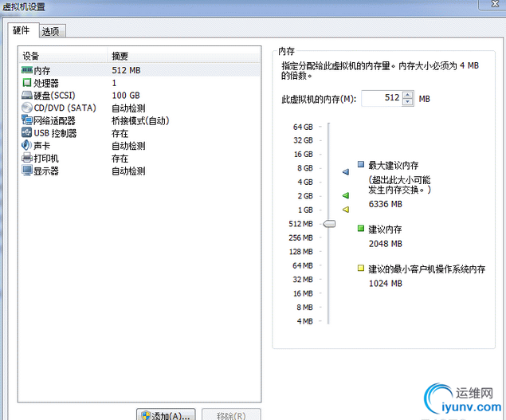Select the 网络适配器 device row
The height and width of the screenshot is (420, 506).
(x=139, y=120)
